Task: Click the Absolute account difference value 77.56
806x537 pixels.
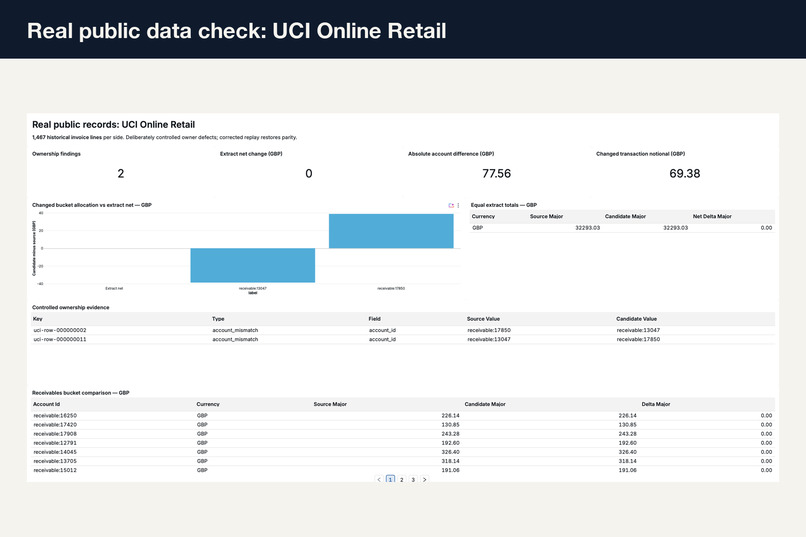Action: point(497,174)
